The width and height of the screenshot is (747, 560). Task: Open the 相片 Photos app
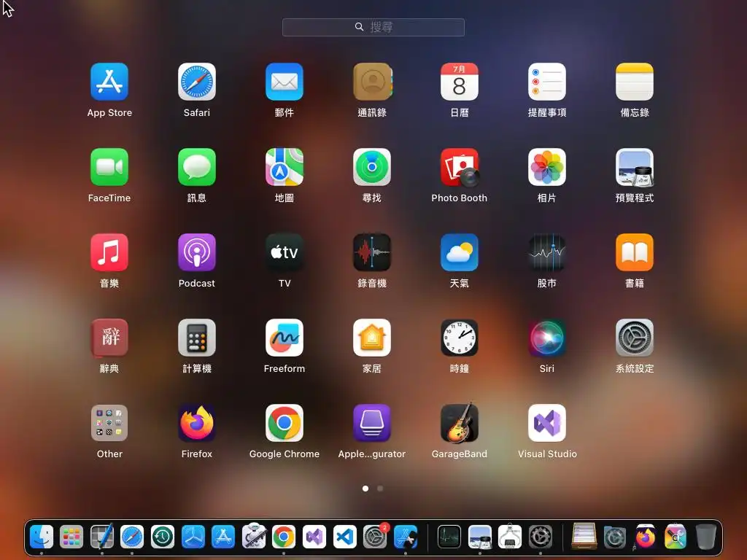pyautogui.click(x=547, y=167)
